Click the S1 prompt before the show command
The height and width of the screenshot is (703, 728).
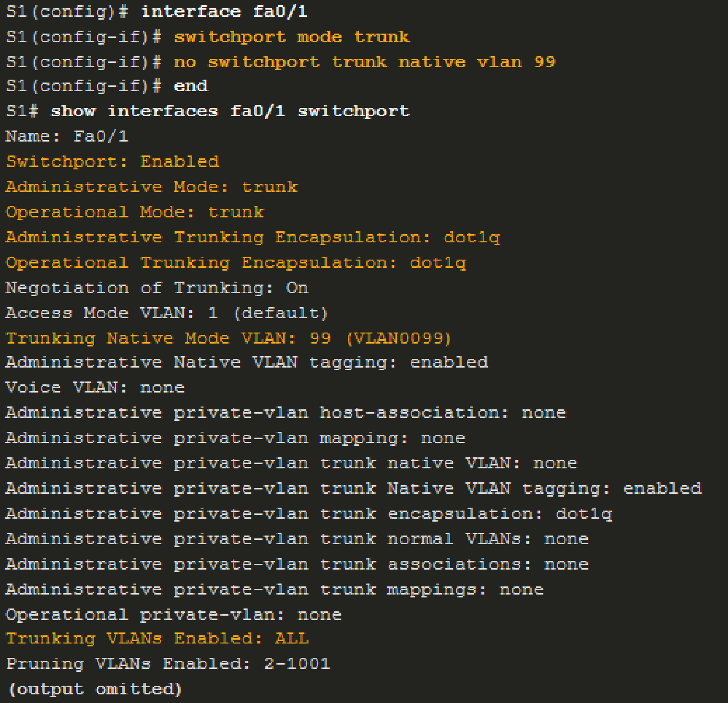[19, 111]
